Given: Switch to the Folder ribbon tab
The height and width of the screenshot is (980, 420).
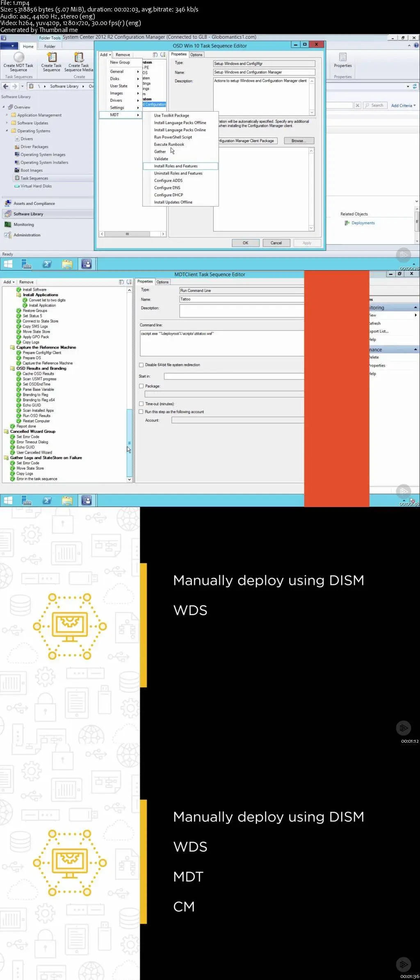Looking at the screenshot, I should coord(50,46).
